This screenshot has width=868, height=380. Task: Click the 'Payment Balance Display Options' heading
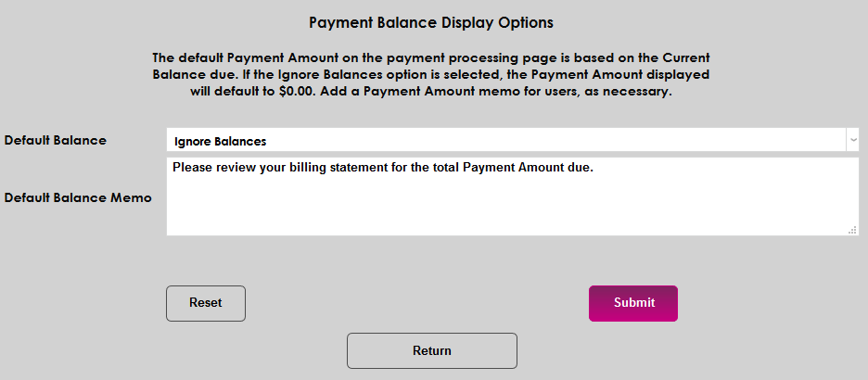[431, 21]
